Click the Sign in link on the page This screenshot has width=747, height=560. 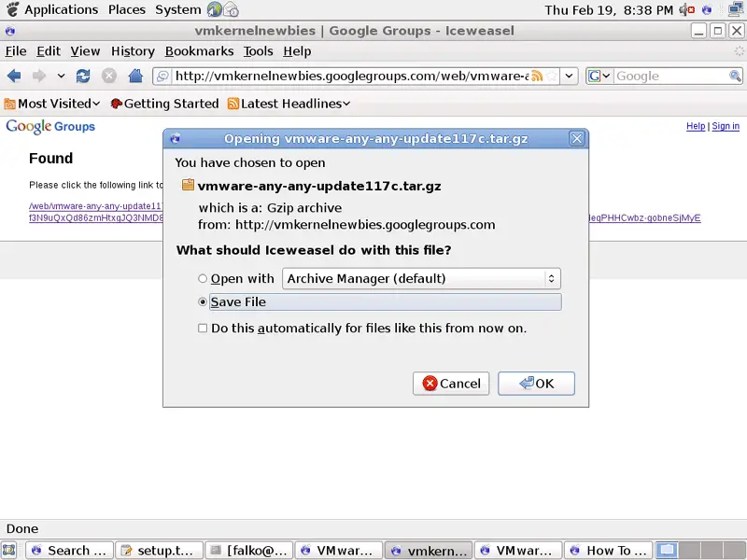coord(726,126)
